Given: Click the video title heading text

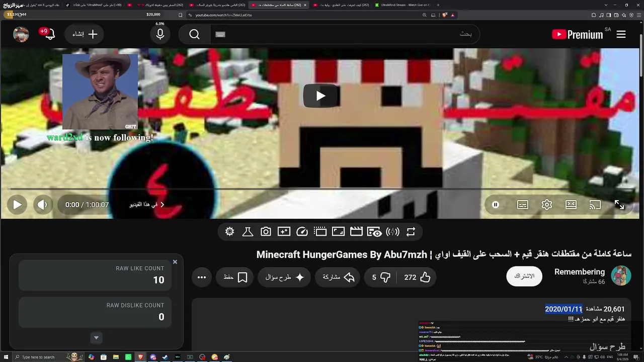Looking at the screenshot, I should [x=444, y=254].
